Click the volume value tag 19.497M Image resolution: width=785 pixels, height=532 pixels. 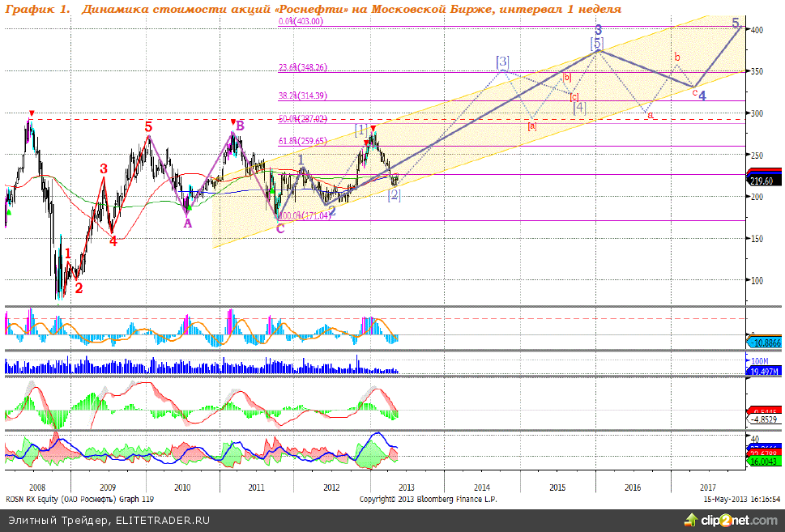pos(762,371)
